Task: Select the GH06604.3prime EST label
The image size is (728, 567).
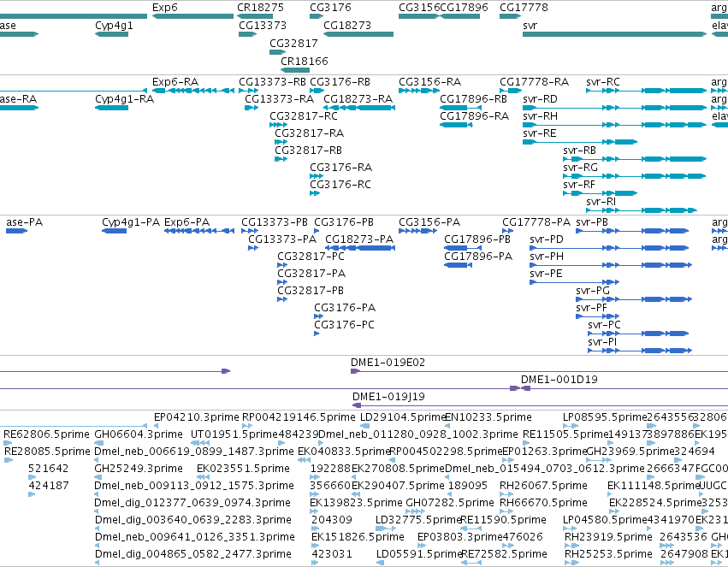Action: [139, 434]
